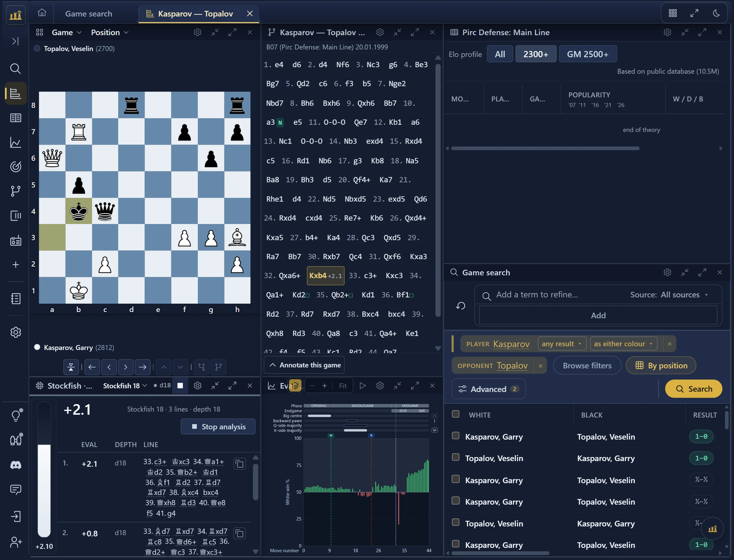Screen dimensions: 734x560
Task: Click Browse filters
Action: coord(587,366)
